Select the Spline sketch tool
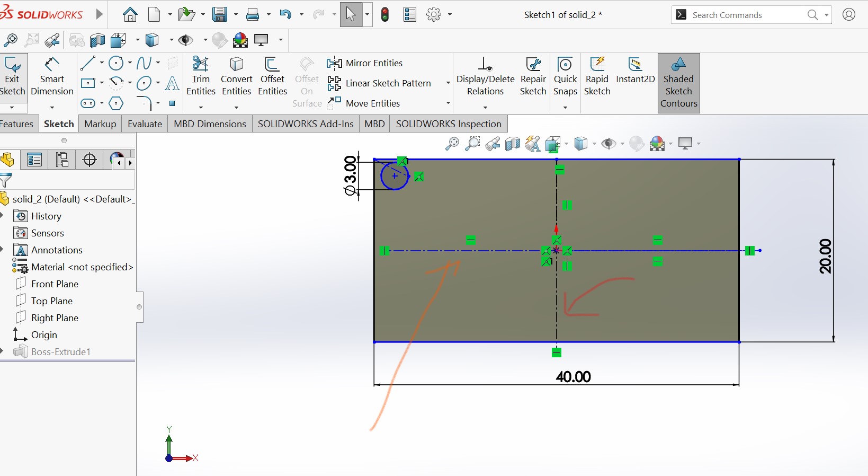 tap(144, 64)
